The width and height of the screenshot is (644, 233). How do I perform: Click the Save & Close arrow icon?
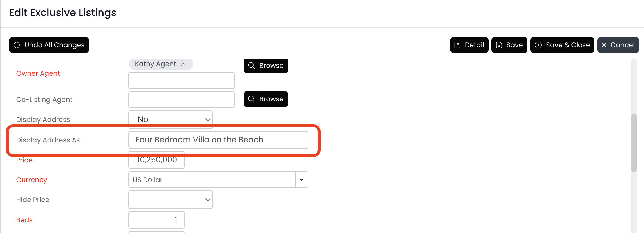pyautogui.click(x=538, y=45)
